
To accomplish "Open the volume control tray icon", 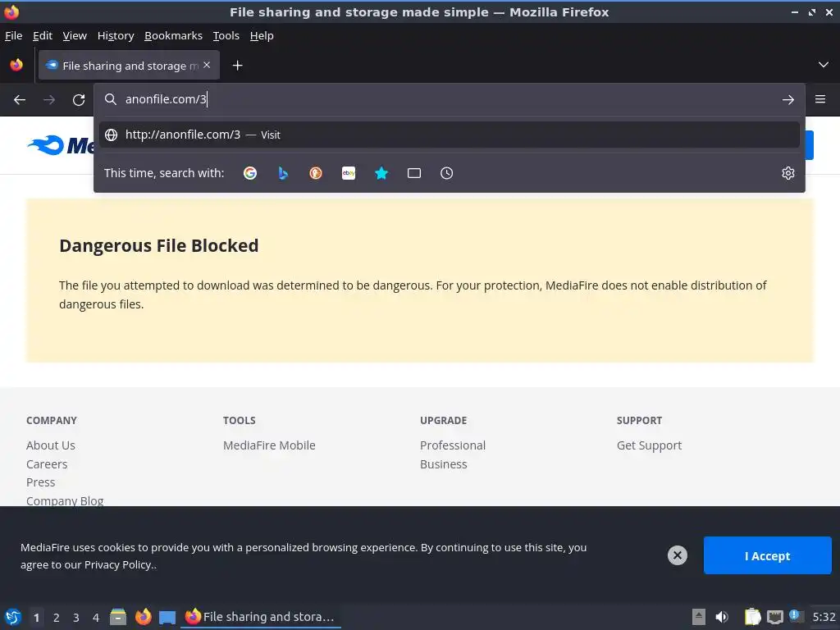I will pyautogui.click(x=722, y=617).
